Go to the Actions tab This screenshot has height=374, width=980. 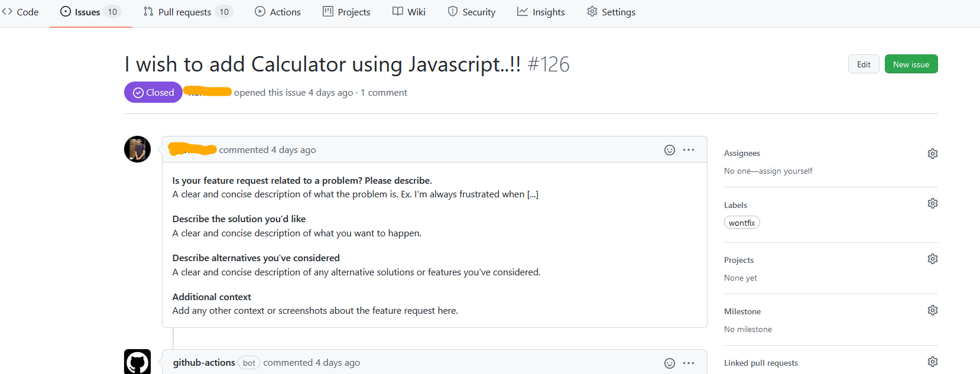tap(278, 12)
